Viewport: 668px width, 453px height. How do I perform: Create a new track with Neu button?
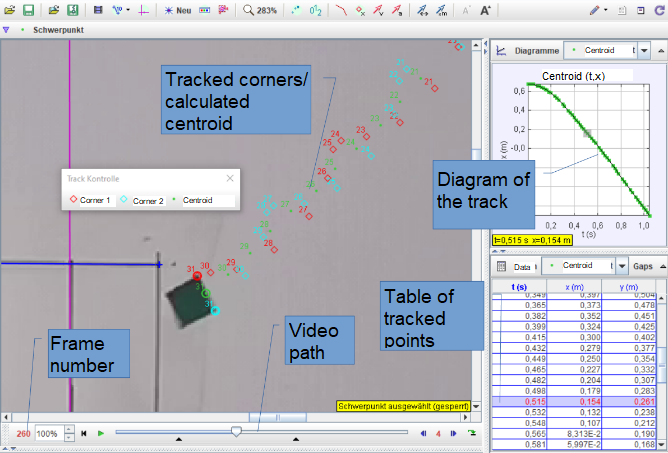click(x=178, y=10)
